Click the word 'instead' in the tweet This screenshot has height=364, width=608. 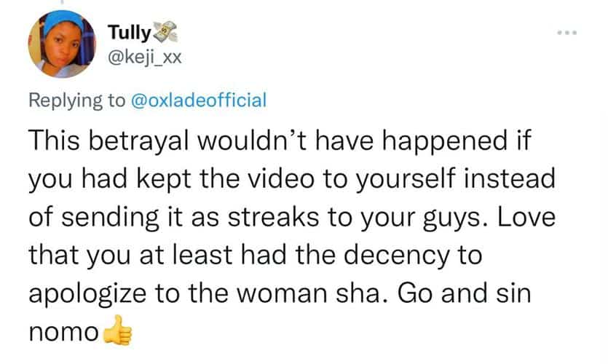[510, 178]
